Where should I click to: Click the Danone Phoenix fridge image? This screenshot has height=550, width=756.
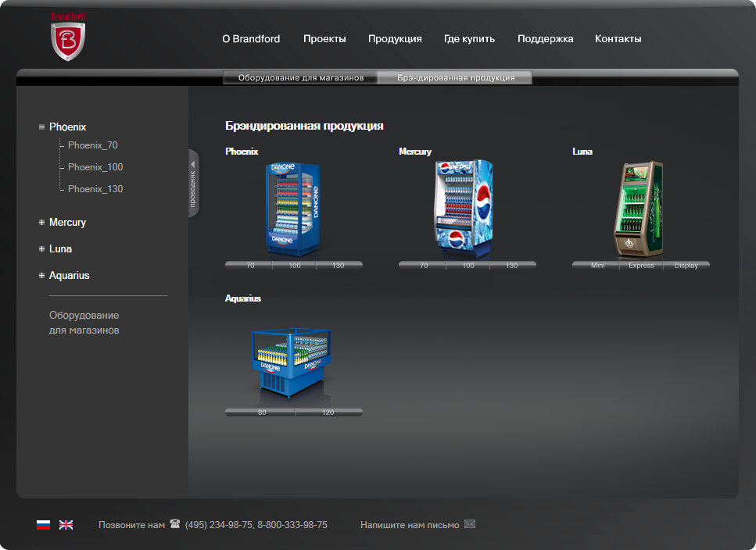click(294, 210)
